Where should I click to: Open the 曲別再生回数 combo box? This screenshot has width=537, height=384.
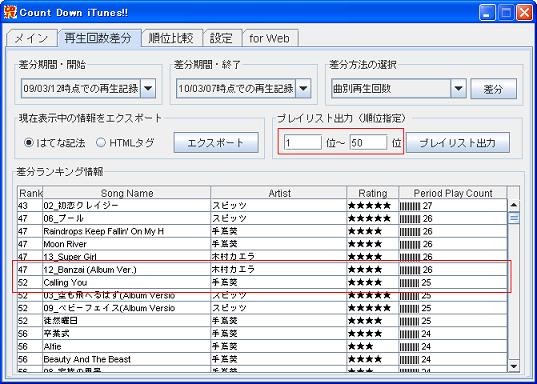click(399, 88)
